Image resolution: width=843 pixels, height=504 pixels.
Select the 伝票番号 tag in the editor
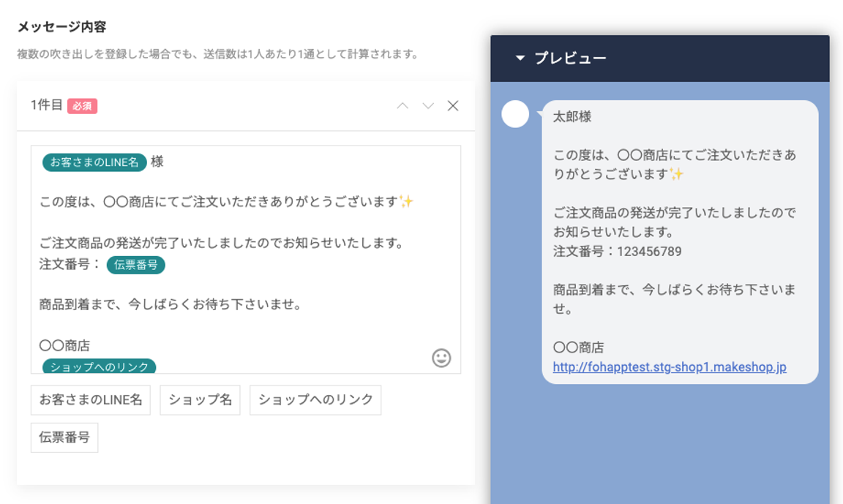(136, 265)
